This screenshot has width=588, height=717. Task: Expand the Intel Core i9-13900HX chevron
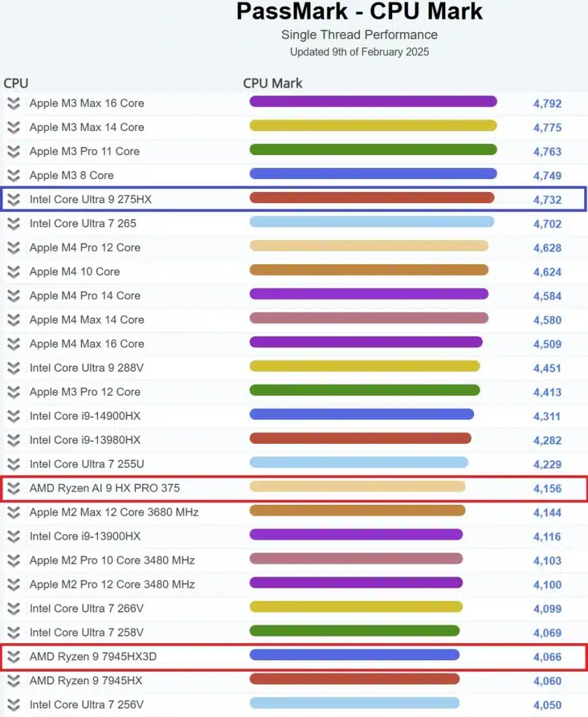pos(14,536)
